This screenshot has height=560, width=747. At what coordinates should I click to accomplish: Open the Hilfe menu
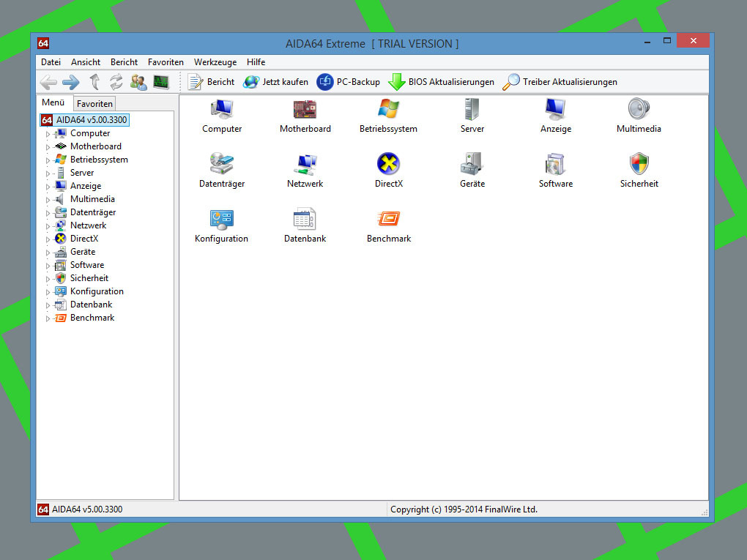256,62
